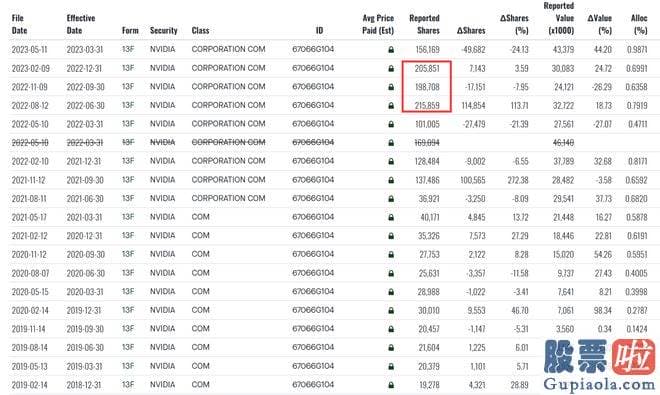Click the lock icon in the 2019-08-14 row
Screen dimensions: 660x395
click(391, 348)
